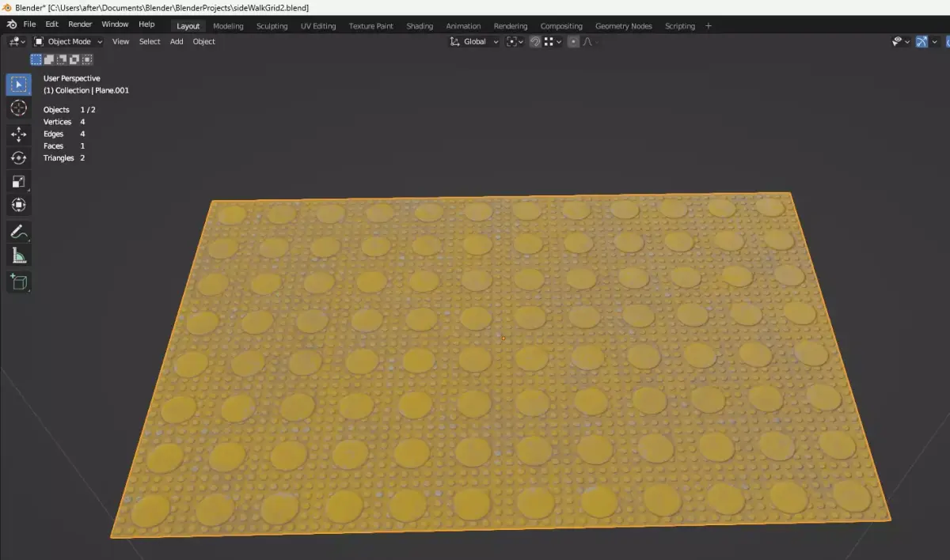Click '(1) Collection | Plane.001' text
The height and width of the screenshot is (560, 950).
pyautogui.click(x=86, y=90)
